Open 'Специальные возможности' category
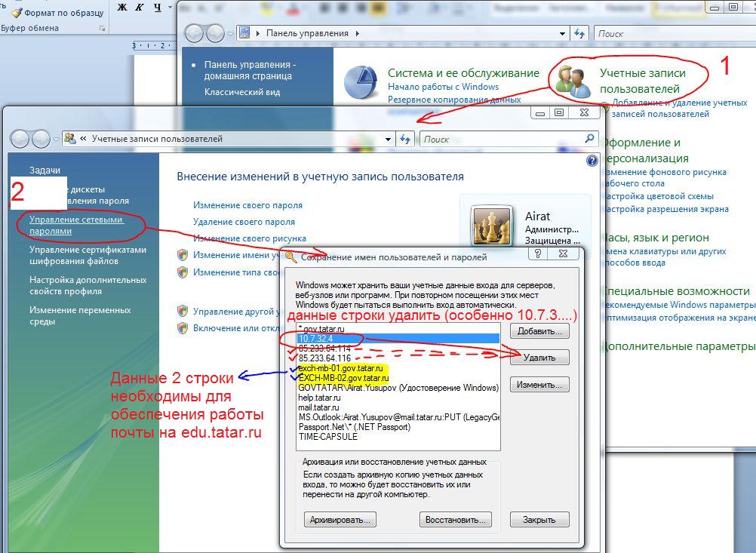Viewport: 756px width, 553px height. [x=676, y=290]
